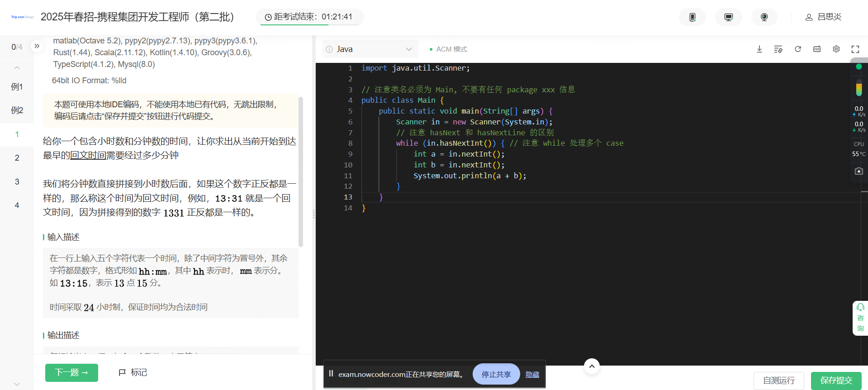Click the info icon beside Java
The image size is (868, 390).
click(329, 49)
